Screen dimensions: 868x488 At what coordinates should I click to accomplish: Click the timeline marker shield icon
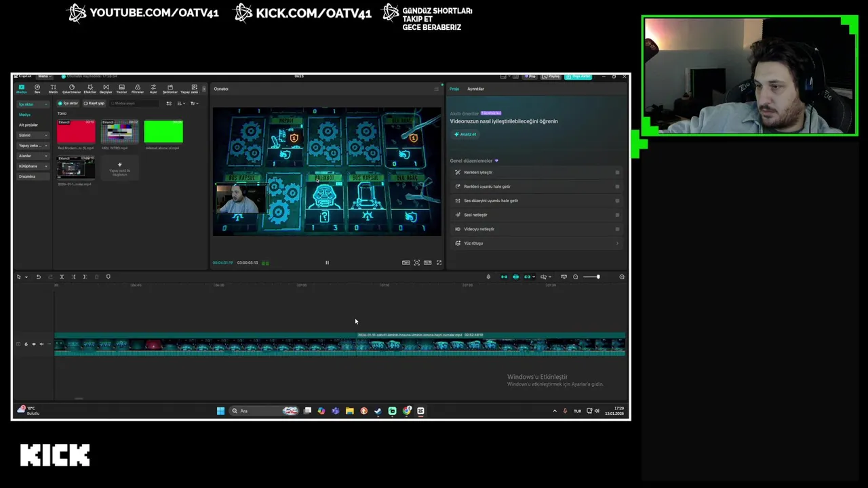tap(108, 277)
